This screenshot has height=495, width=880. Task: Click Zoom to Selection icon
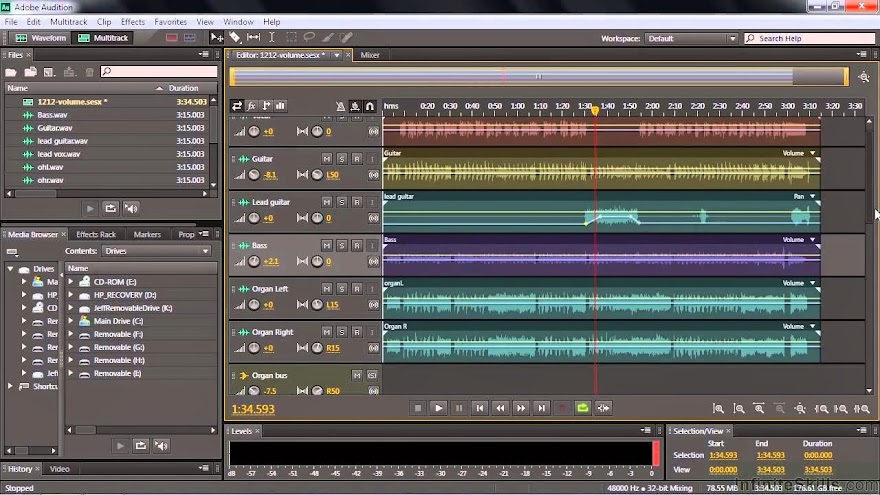862,409
